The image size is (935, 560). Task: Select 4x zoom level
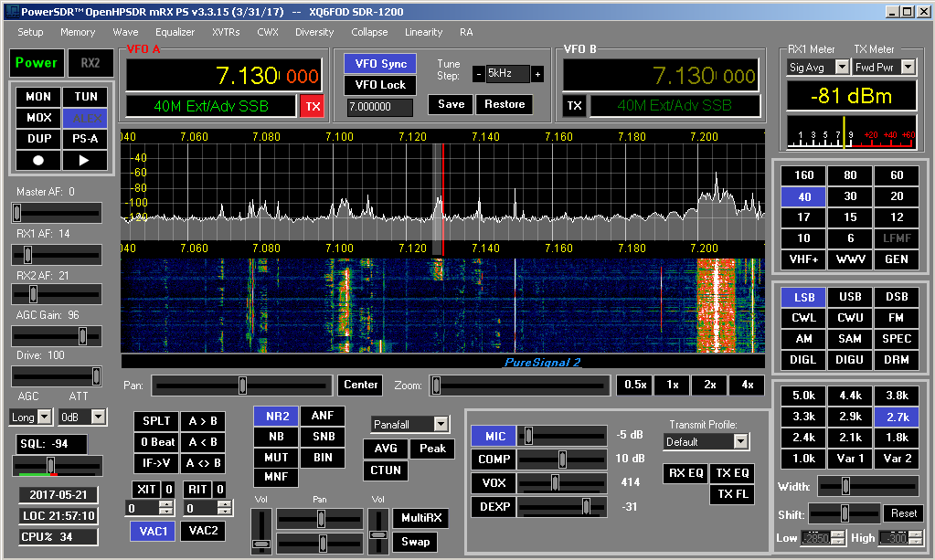pyautogui.click(x=748, y=385)
